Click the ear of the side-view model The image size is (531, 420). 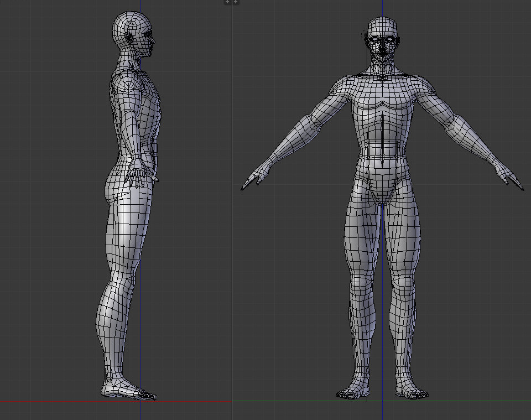tap(131, 39)
